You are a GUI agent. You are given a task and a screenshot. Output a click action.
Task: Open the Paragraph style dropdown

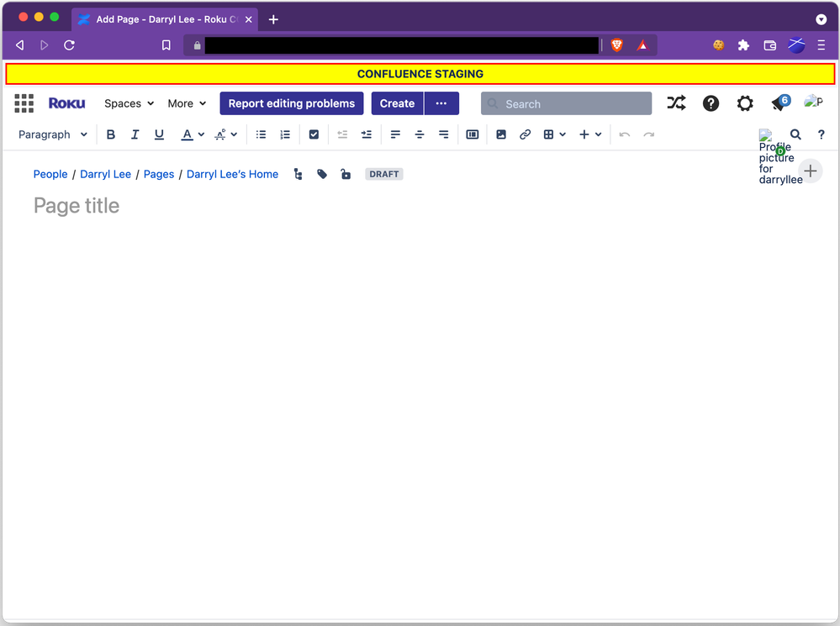(53, 134)
